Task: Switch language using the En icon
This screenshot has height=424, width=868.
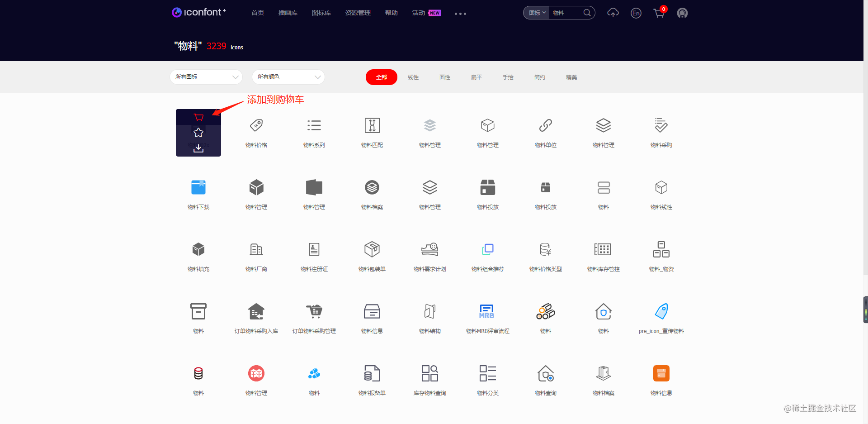Action: 636,13
